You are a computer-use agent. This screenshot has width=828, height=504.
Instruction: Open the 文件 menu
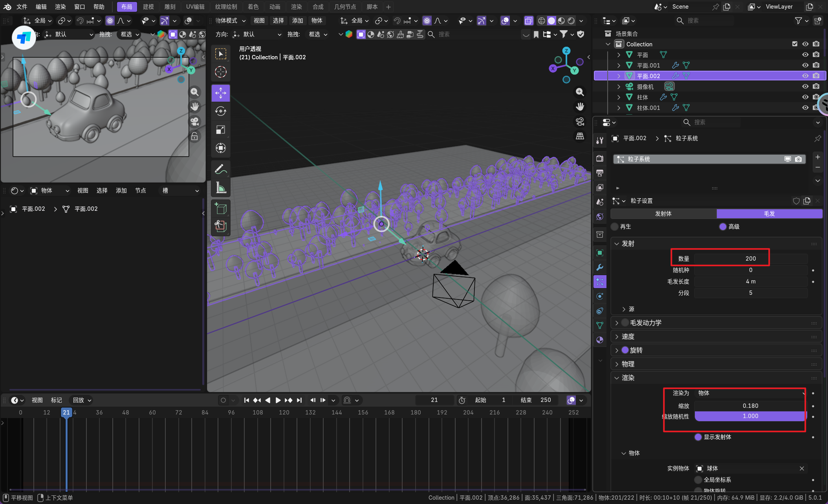coord(22,7)
